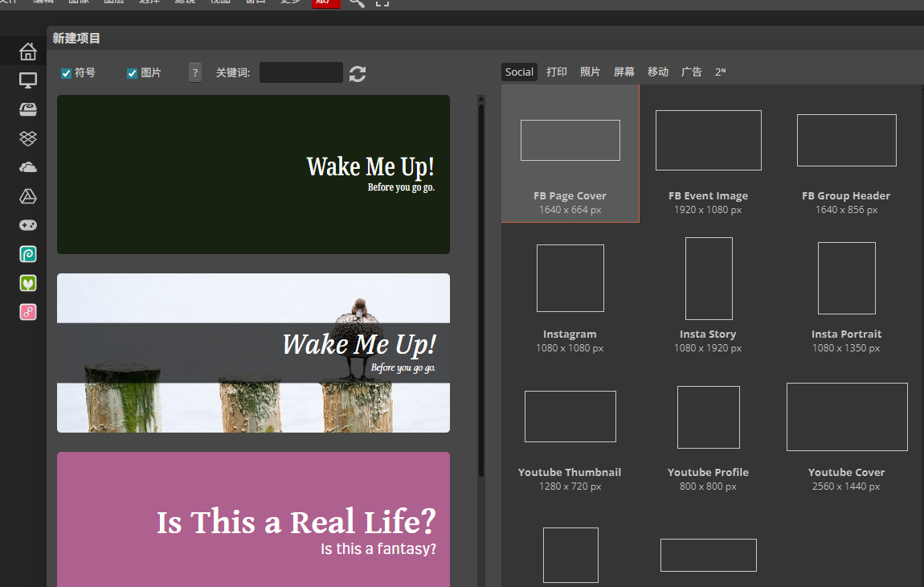Screen dimensions: 924x587
Task: Open OneDrive cloud storage icon
Action: coord(28,167)
